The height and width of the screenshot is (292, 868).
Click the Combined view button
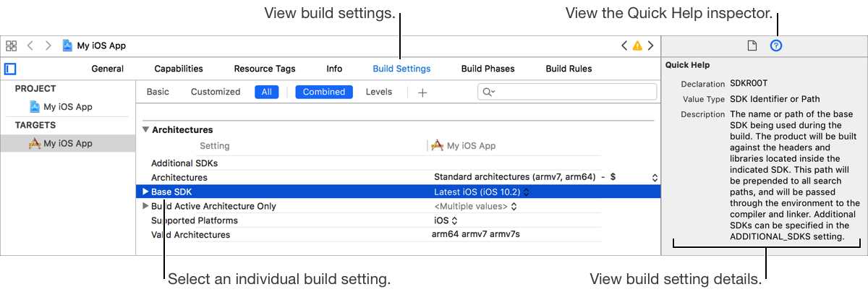pyautogui.click(x=325, y=92)
